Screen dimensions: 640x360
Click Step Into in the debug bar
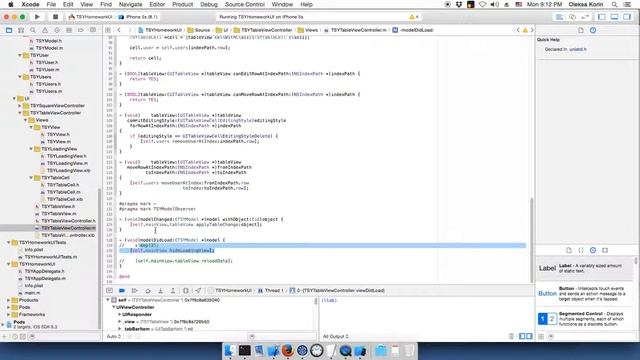(x=160, y=291)
